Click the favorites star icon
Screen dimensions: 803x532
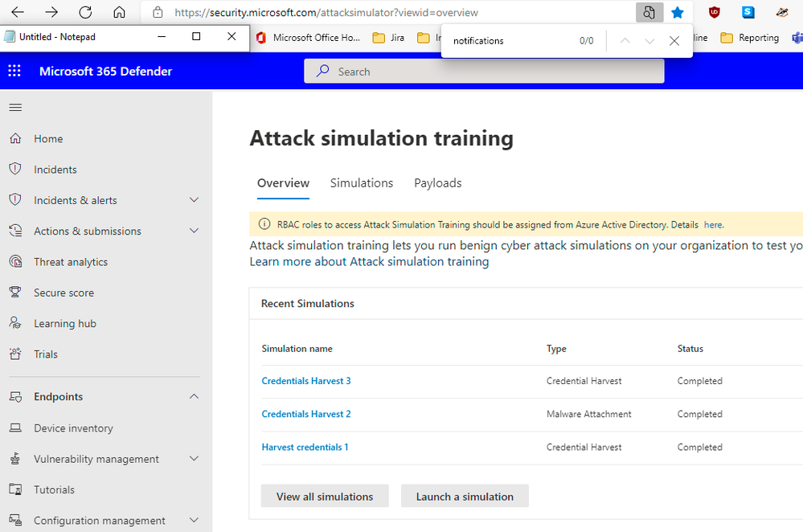pyautogui.click(x=678, y=12)
